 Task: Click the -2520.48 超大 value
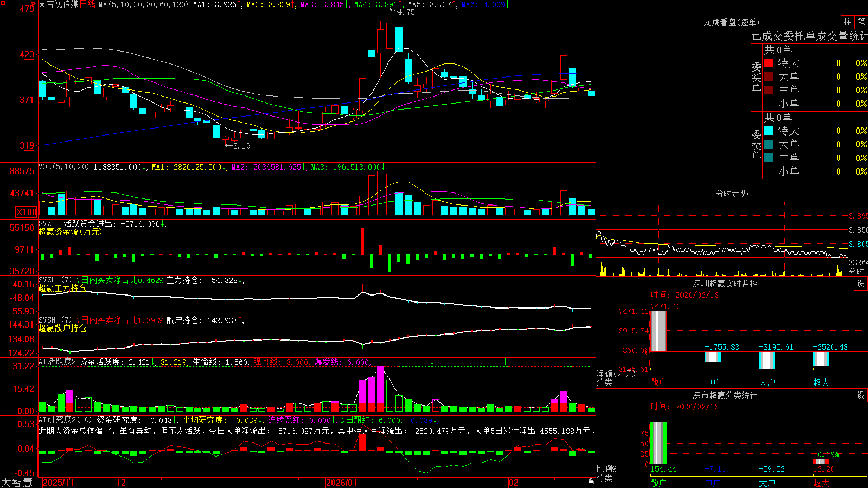830,347
